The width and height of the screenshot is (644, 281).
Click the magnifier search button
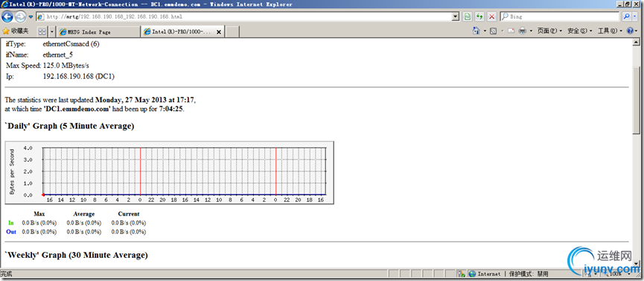click(626, 17)
